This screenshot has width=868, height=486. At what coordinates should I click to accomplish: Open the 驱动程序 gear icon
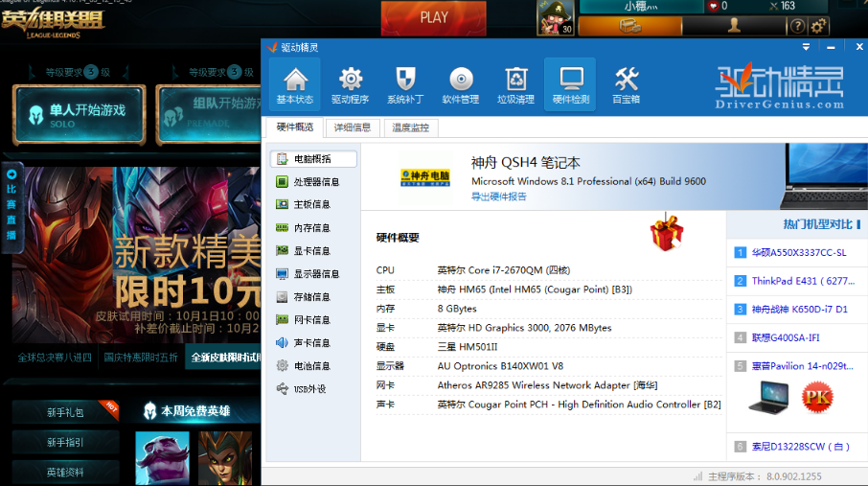tap(350, 84)
